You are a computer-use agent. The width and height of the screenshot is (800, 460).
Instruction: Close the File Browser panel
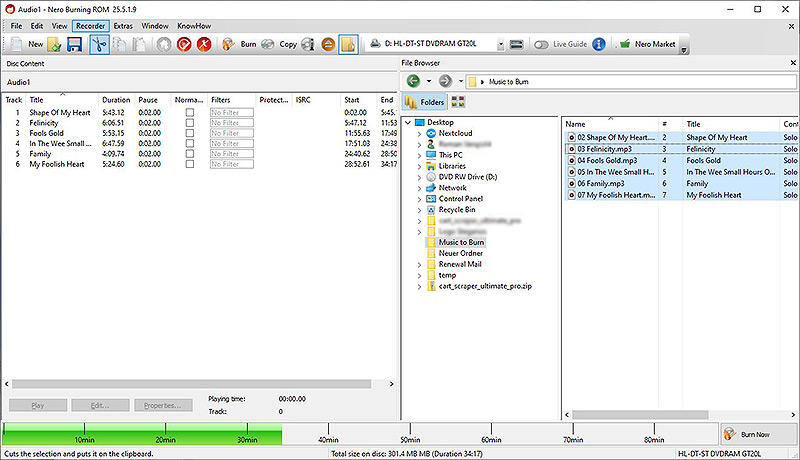tap(793, 63)
